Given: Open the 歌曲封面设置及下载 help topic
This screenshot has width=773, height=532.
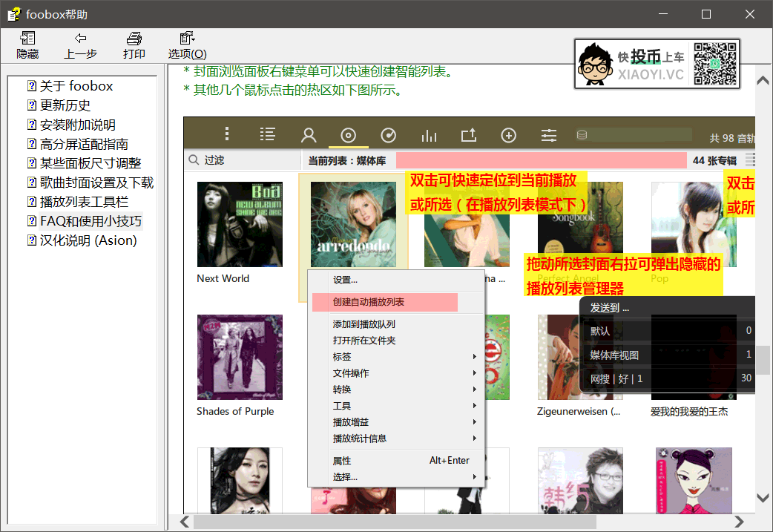Looking at the screenshot, I should pos(91,183).
